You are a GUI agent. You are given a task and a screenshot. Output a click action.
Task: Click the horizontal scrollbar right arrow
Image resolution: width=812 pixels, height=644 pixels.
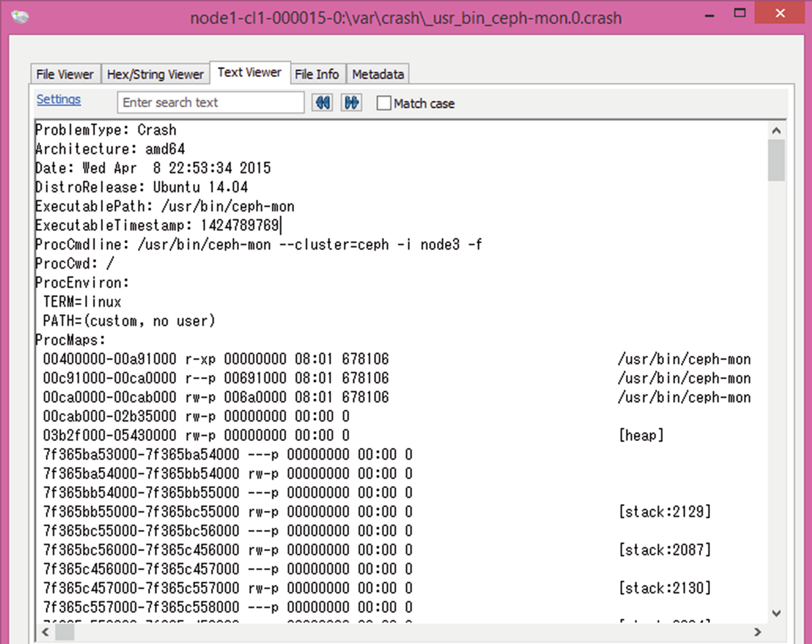(757, 632)
